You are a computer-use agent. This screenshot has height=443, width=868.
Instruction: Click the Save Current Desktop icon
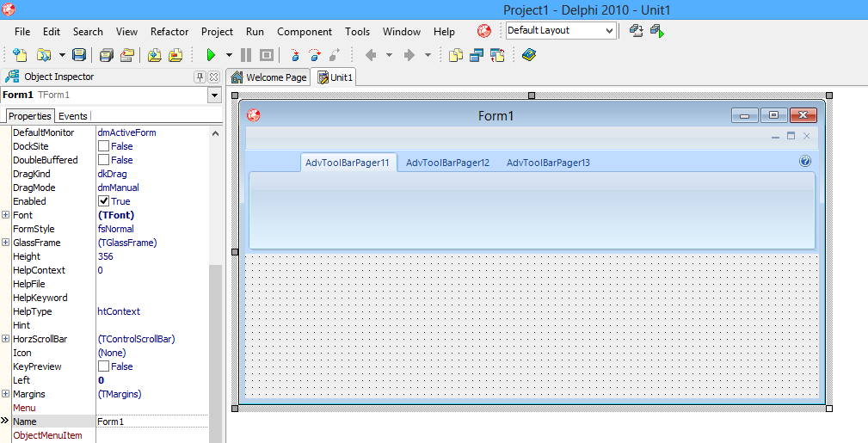pos(636,30)
